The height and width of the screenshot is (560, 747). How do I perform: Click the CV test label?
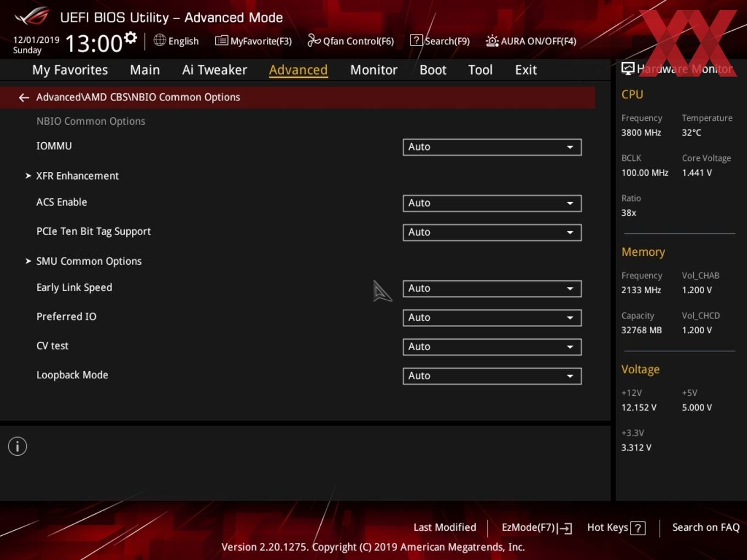(52, 346)
